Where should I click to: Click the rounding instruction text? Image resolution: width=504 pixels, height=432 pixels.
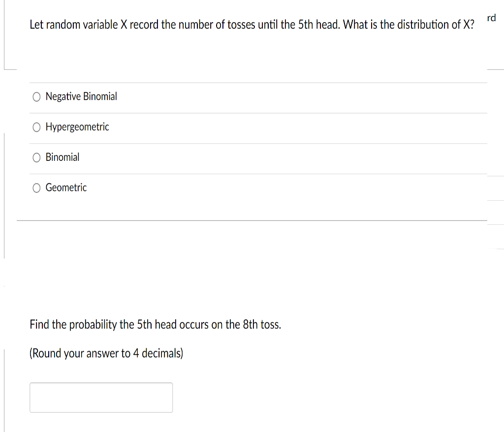[x=106, y=353]
